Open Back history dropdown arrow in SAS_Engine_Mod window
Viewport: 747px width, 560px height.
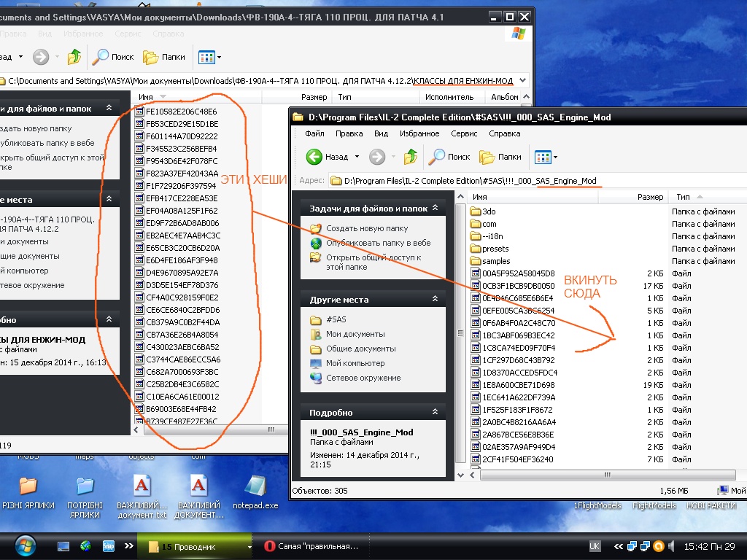point(357,157)
